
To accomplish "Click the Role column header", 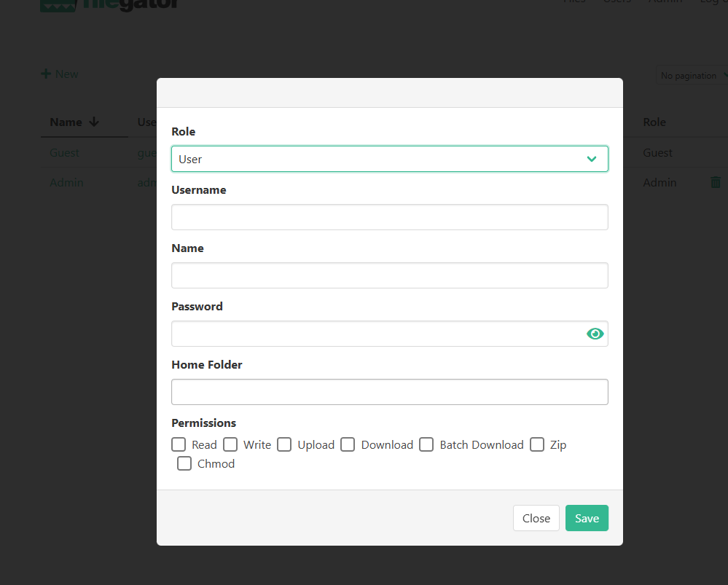I will 654,122.
